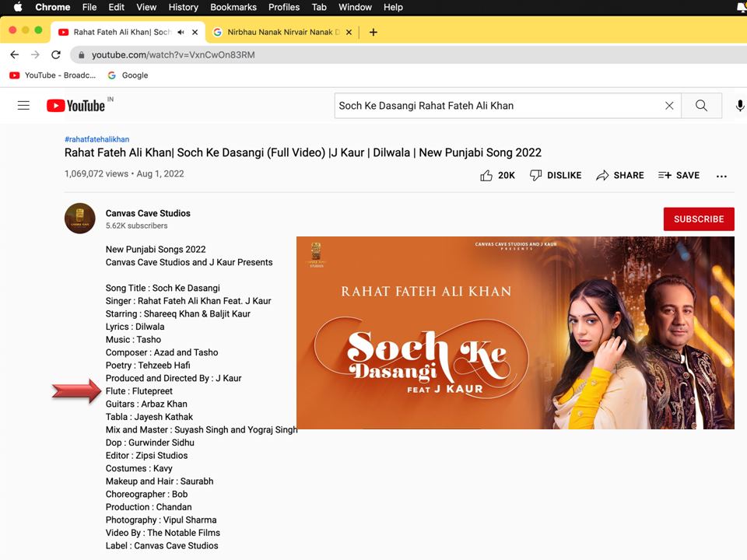Share the video using SHARE button
Viewport: 747px width, 560px height.
[x=620, y=176]
